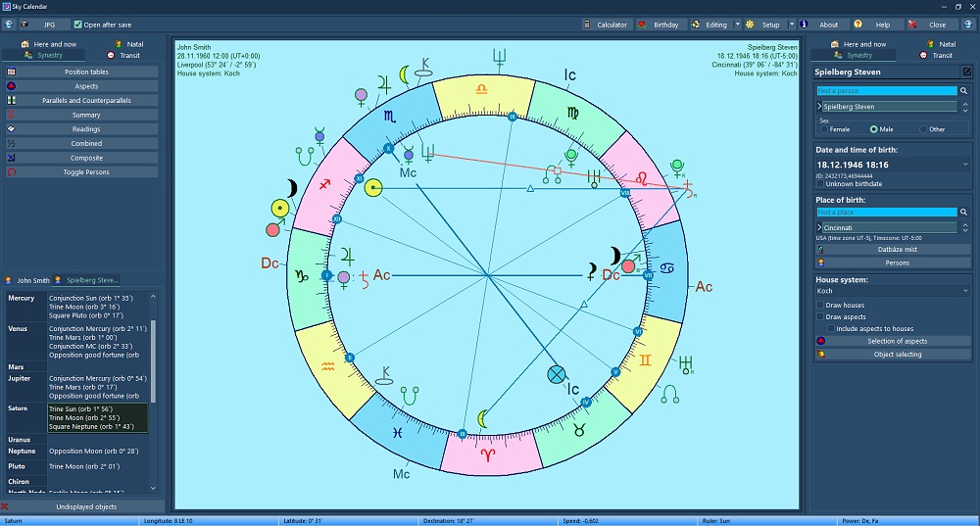Click the Find a place input field
This screenshot has height=526, width=980.
tap(885, 212)
